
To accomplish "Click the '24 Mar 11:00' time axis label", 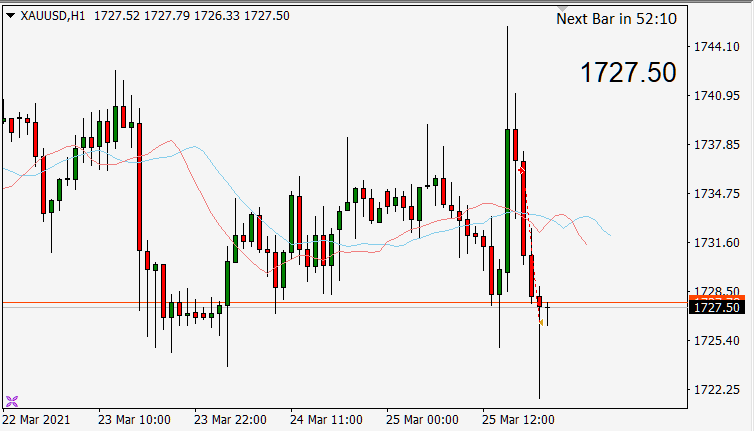I will (x=326, y=419).
